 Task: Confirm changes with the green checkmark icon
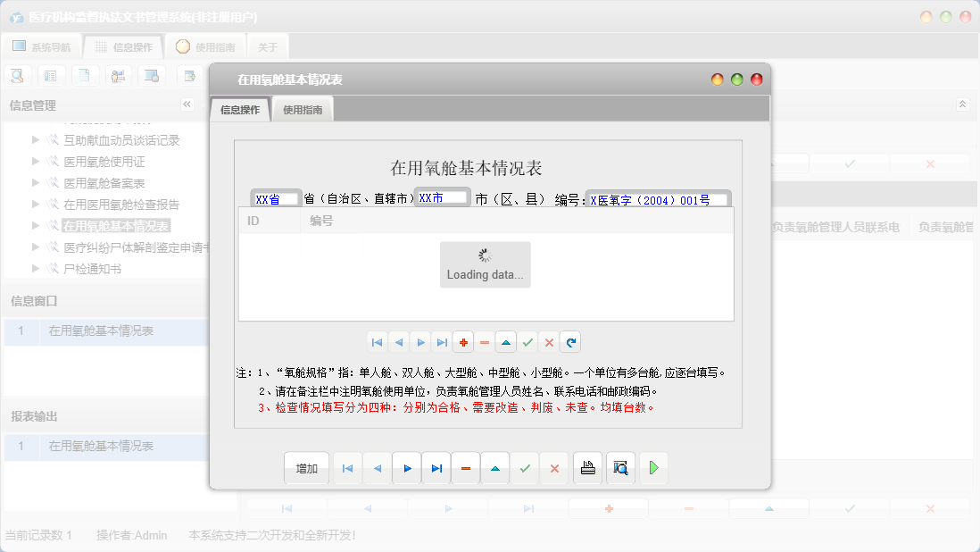tap(527, 341)
